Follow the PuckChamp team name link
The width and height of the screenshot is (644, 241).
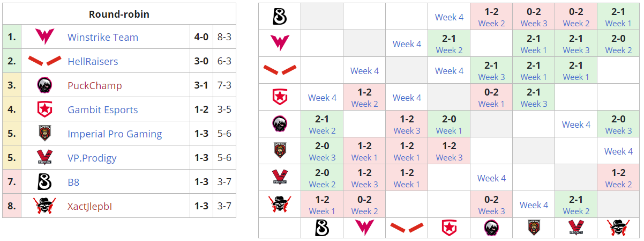tap(95, 86)
